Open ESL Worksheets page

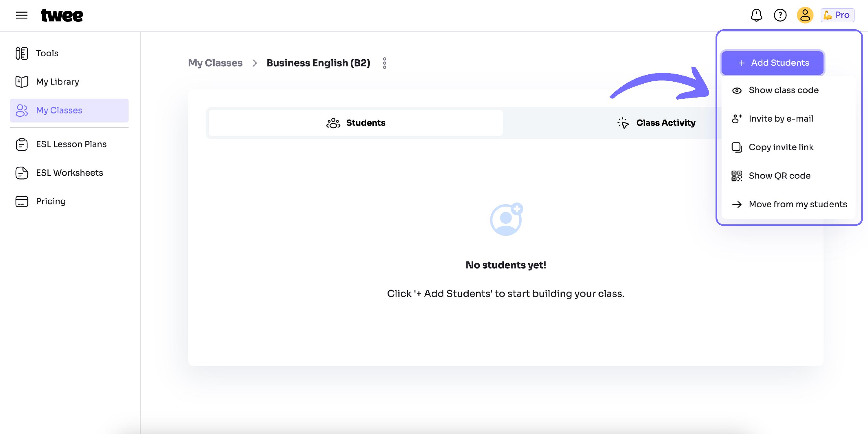pos(69,173)
